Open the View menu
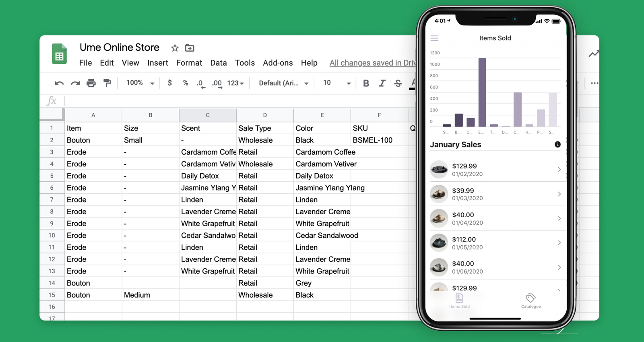The width and height of the screenshot is (644, 342). click(130, 63)
